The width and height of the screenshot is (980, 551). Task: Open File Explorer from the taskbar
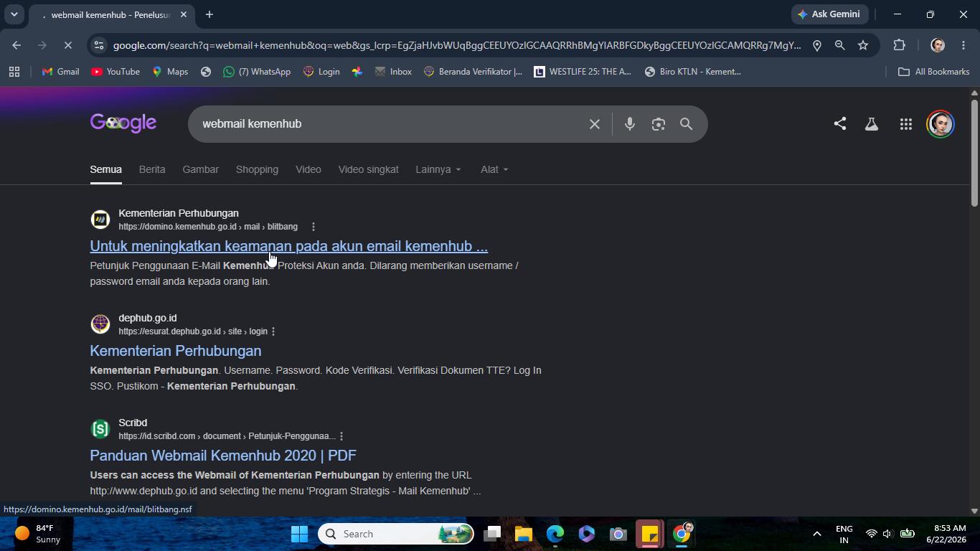tap(524, 534)
